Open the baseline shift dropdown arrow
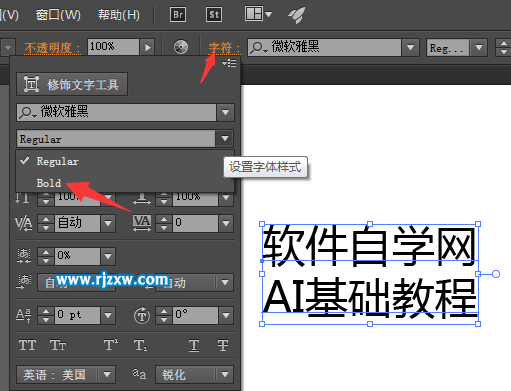The height and width of the screenshot is (391, 511). point(108,315)
